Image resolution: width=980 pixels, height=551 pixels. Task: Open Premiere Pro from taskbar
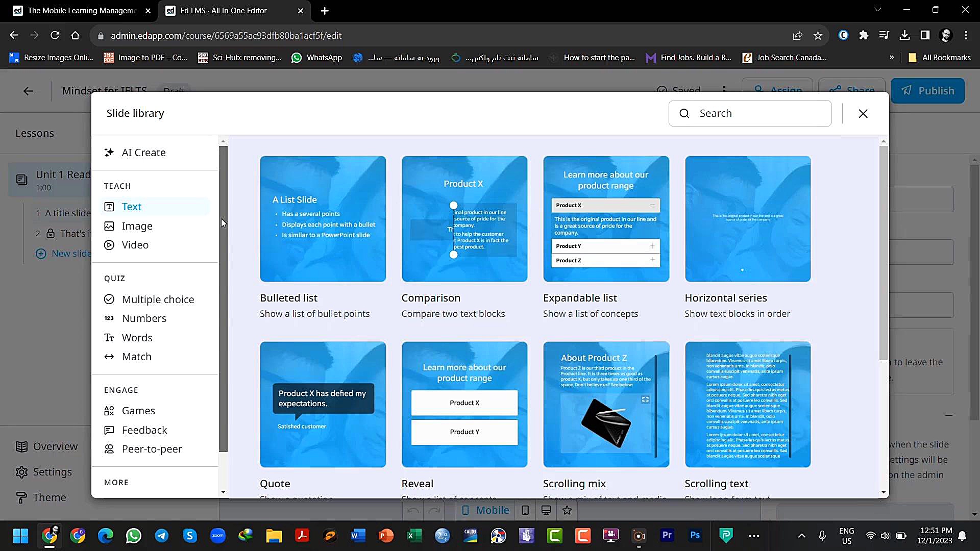click(x=667, y=536)
